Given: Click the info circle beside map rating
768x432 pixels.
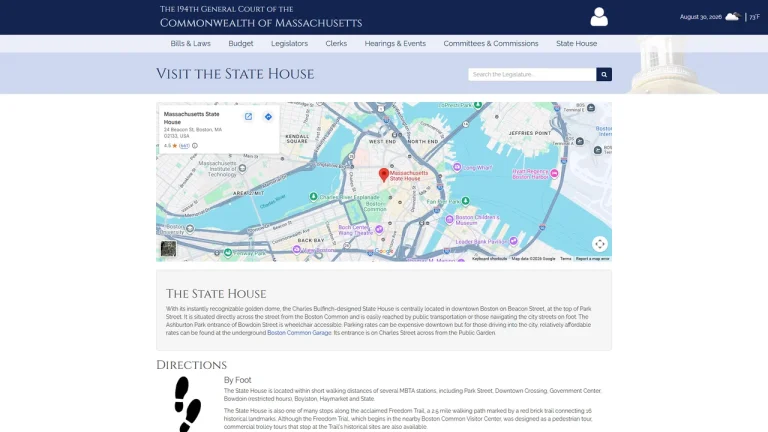Looking at the screenshot, I should (195, 145).
